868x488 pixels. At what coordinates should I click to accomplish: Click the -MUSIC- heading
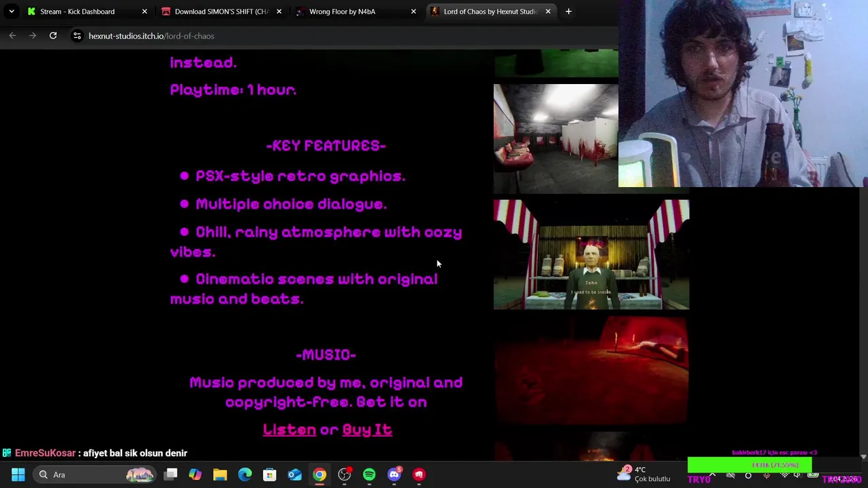tap(325, 354)
